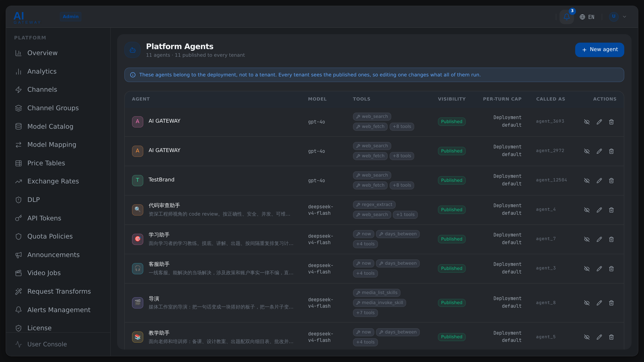The height and width of the screenshot is (362, 644).
Task: Go to Analytics page
Action: pos(58,71)
